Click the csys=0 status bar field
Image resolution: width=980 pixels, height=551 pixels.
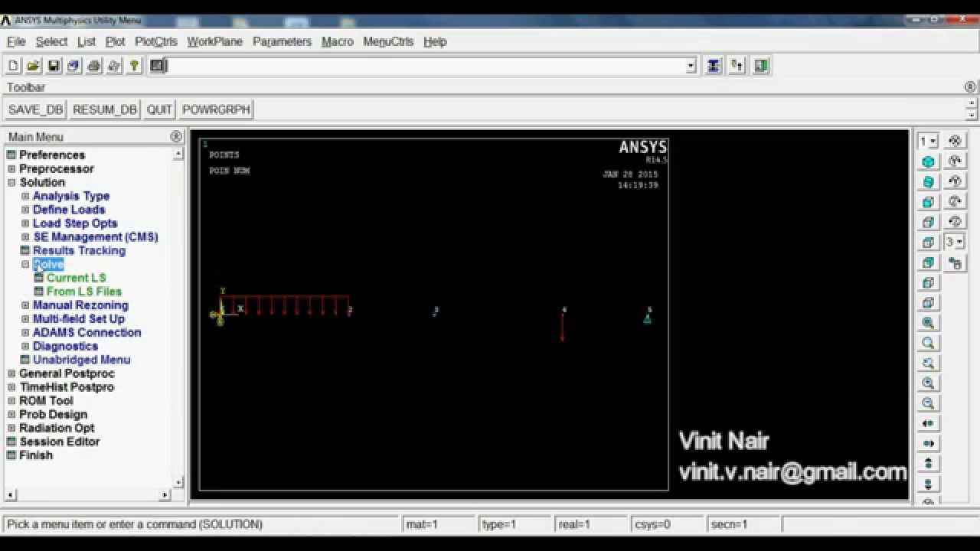(x=666, y=524)
